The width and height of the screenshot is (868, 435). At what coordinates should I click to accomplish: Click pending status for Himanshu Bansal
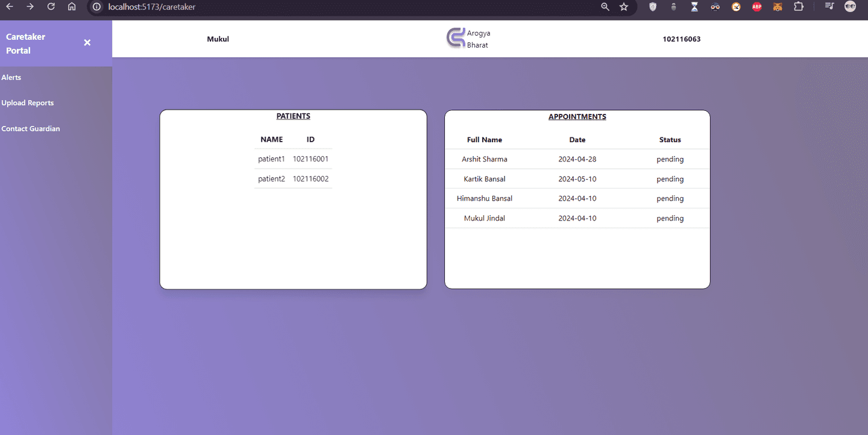click(670, 199)
